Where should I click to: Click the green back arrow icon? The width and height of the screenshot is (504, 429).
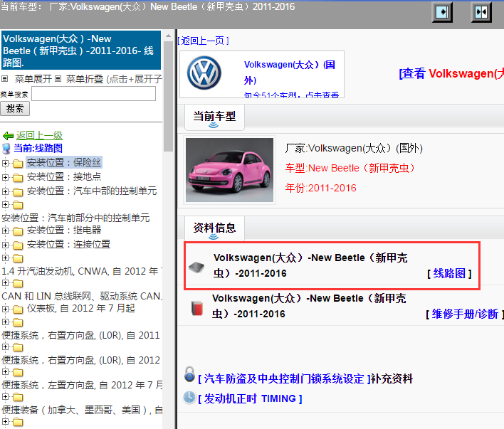click(x=8, y=136)
